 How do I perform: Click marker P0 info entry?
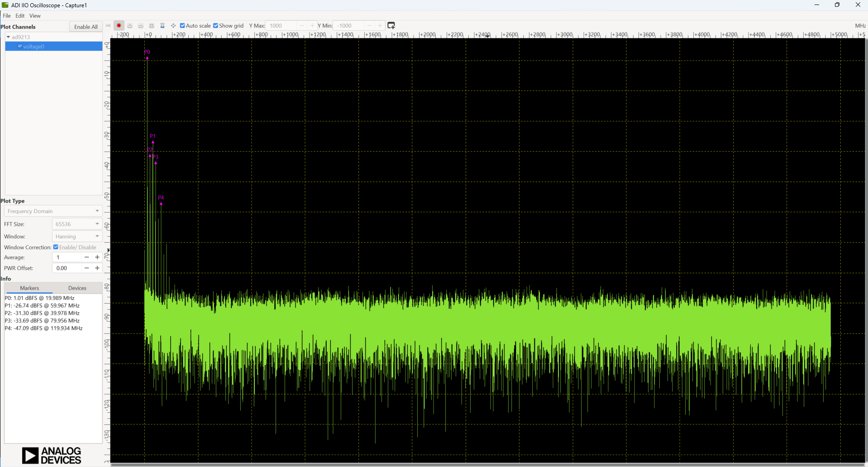click(39, 298)
